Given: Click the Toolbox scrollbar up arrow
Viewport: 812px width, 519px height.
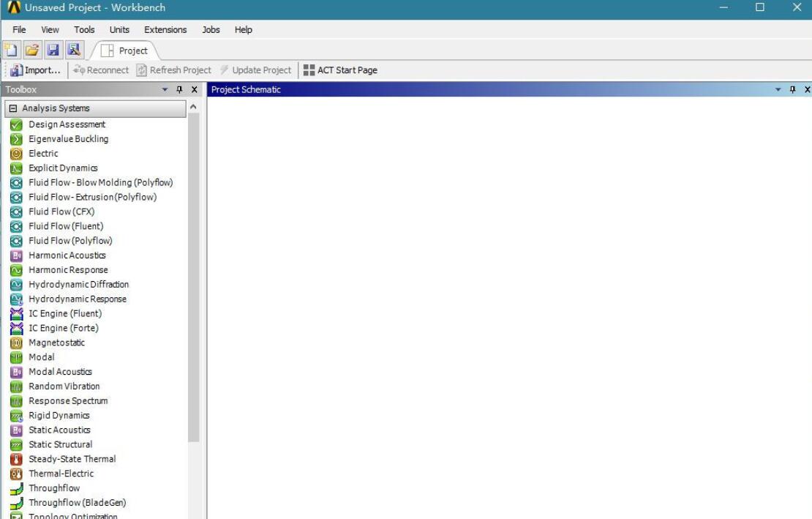Looking at the screenshot, I should 193,107.
